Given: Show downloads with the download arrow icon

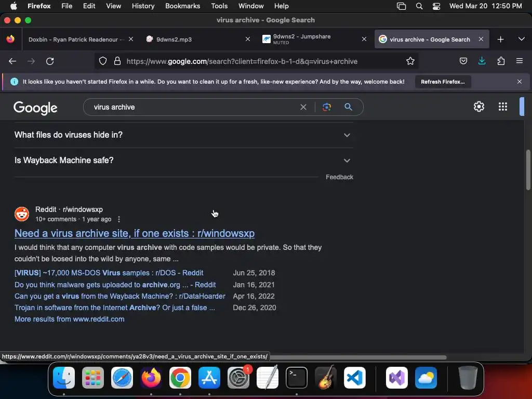Looking at the screenshot, I should point(482,61).
